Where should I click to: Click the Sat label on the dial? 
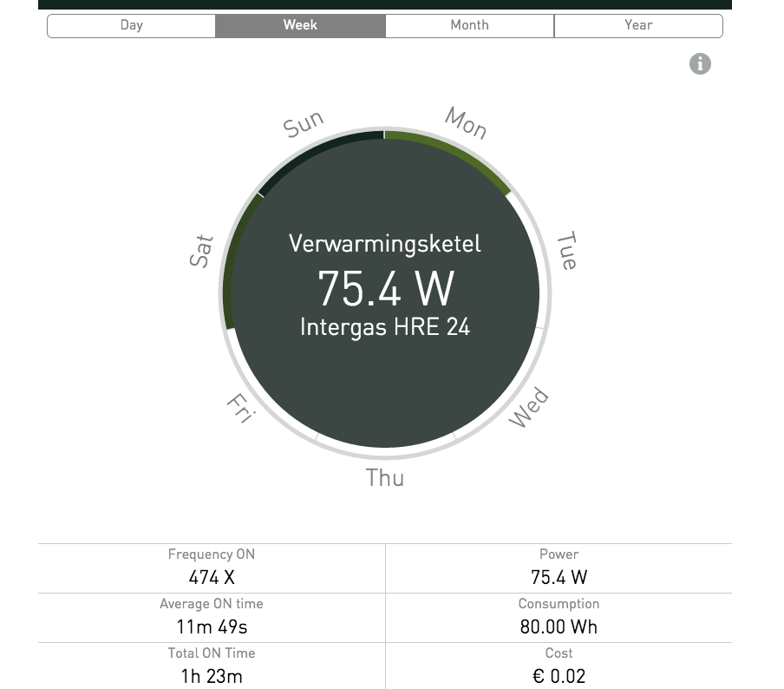pyautogui.click(x=201, y=251)
